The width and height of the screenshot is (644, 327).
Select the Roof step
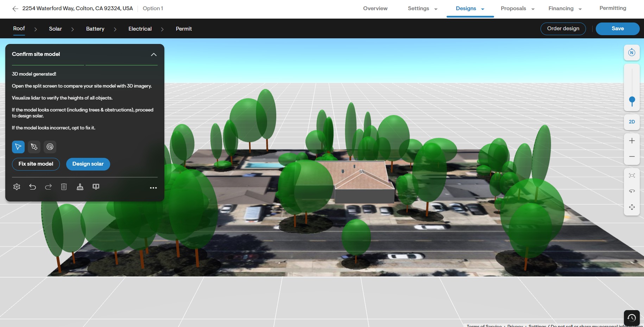point(19,28)
